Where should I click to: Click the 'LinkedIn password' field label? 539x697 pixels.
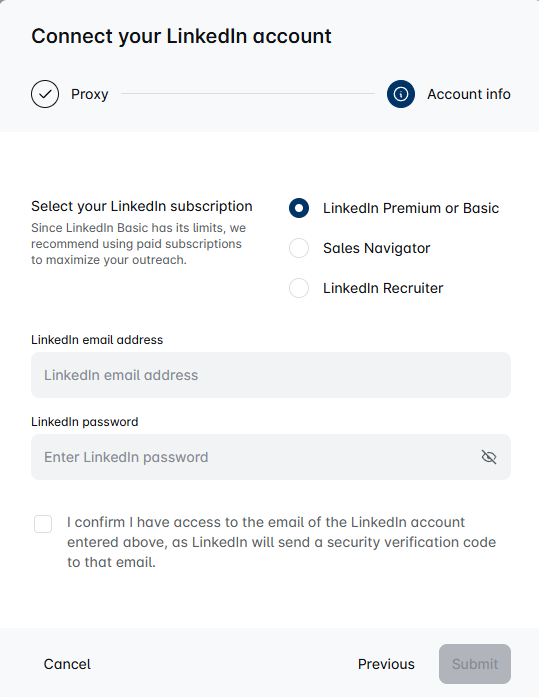tap(84, 421)
